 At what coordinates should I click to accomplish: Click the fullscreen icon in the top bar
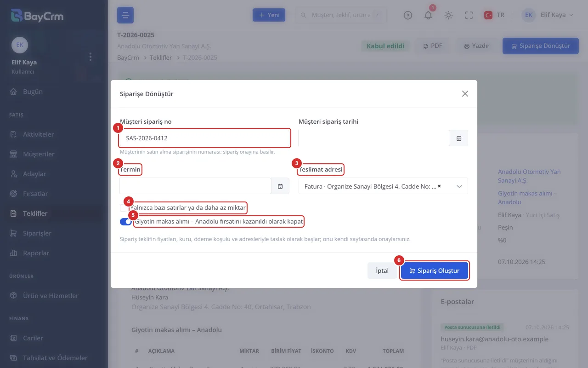click(x=469, y=15)
